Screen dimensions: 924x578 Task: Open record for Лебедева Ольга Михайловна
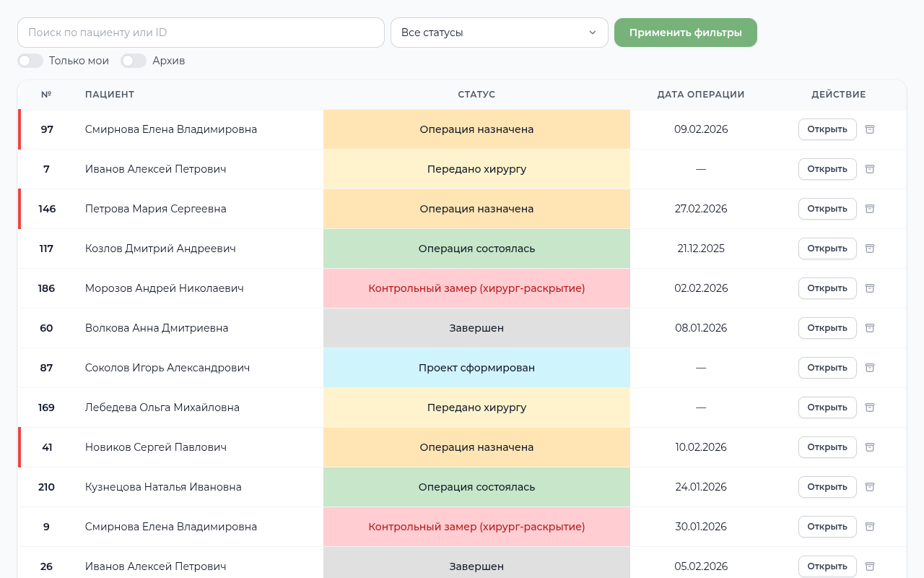point(827,407)
